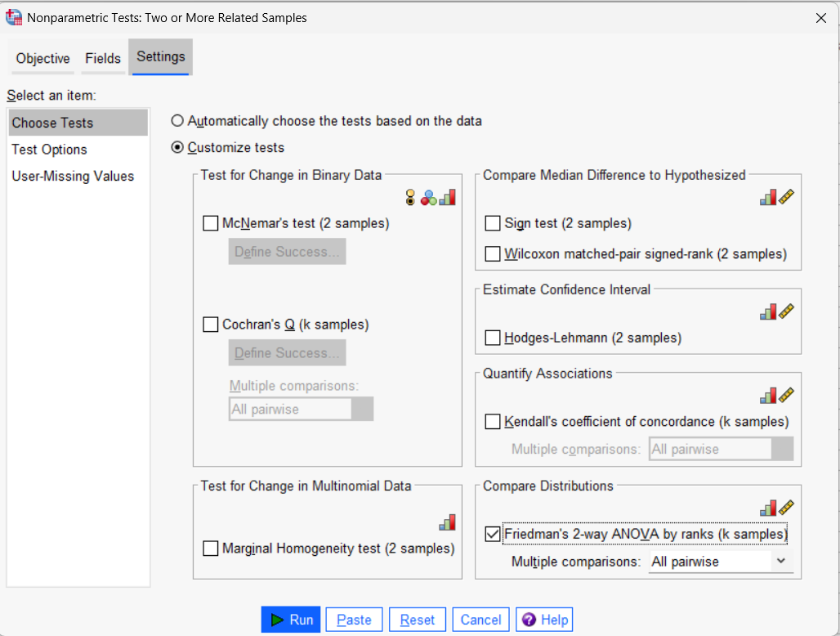Select Automatically choose tests radio button
840x636 pixels.
point(176,120)
